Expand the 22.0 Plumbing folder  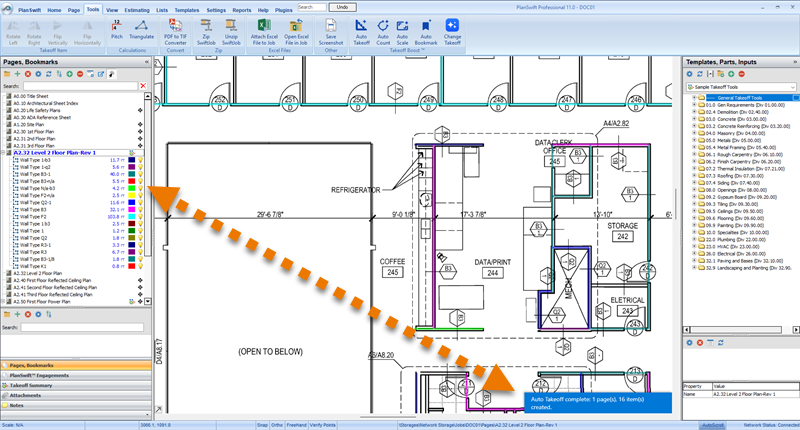pyautogui.click(x=694, y=239)
